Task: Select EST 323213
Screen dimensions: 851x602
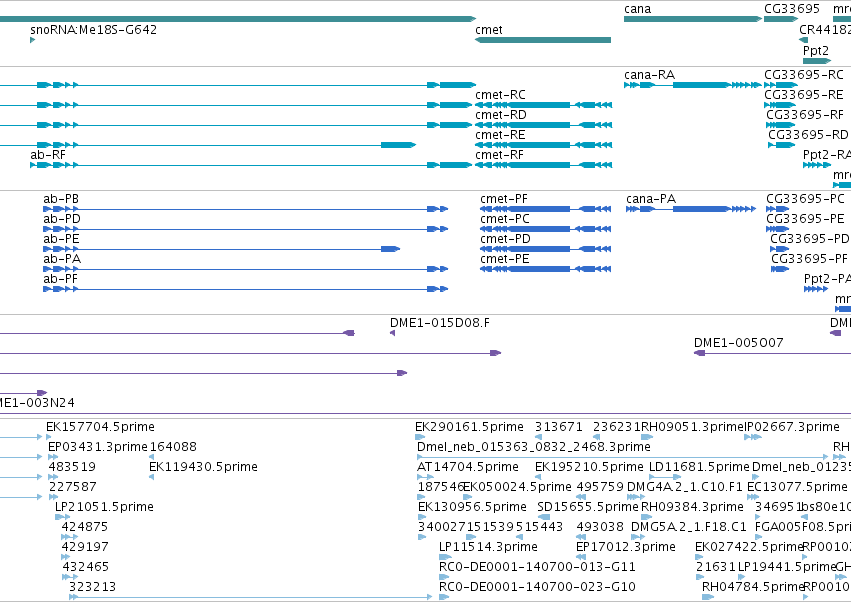Action: coord(92,587)
